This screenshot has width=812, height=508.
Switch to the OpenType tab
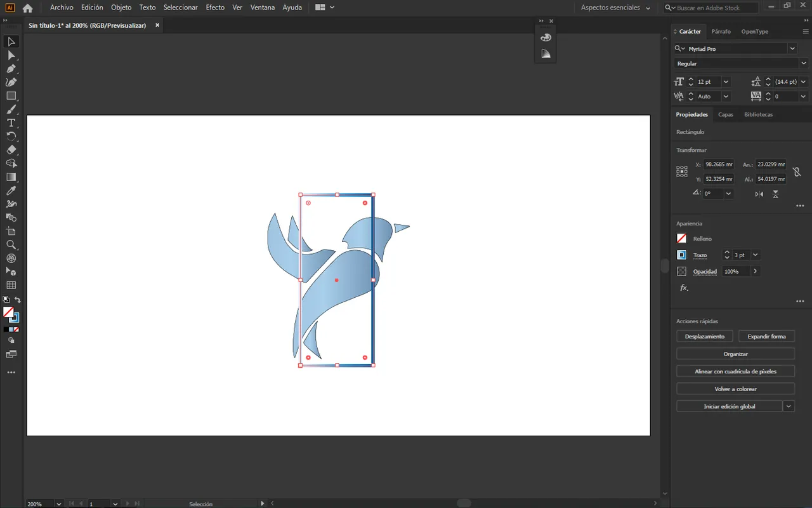755,31
